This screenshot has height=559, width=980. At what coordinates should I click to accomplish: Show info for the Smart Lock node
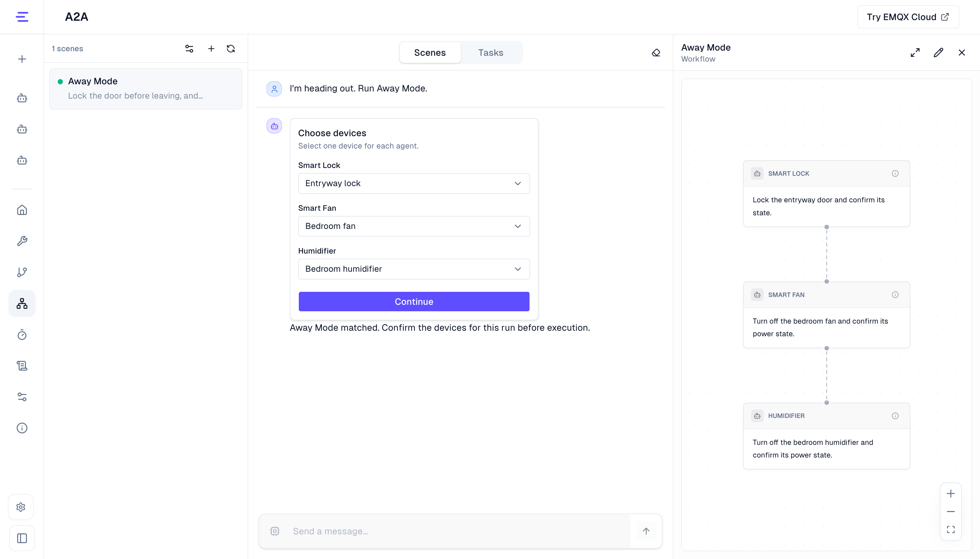tap(895, 173)
